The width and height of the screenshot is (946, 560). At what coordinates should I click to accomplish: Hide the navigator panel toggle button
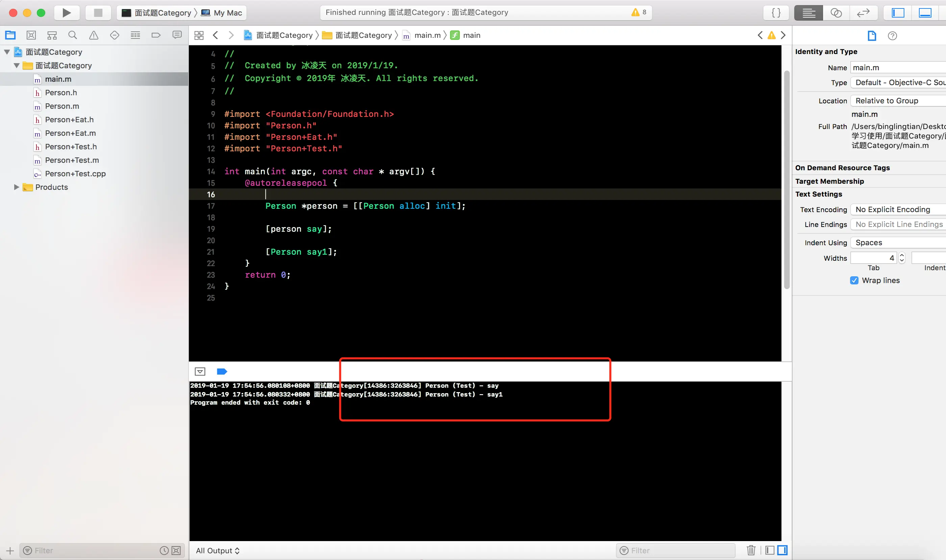pyautogui.click(x=898, y=13)
